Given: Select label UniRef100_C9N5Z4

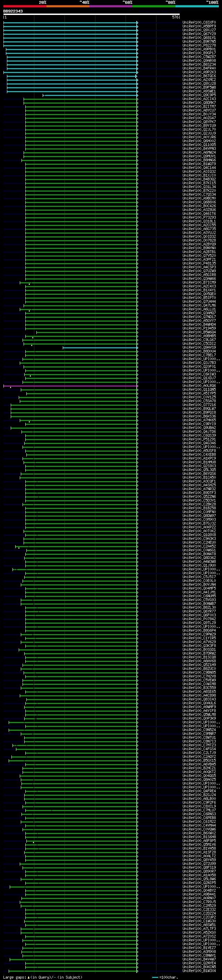Looking at the screenshot, I should [x=199, y=730].
